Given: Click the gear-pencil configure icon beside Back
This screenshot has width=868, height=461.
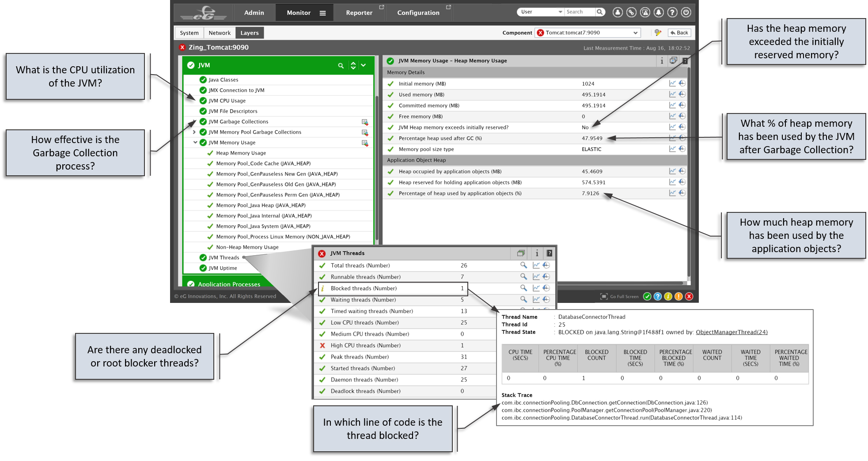Looking at the screenshot, I should [x=658, y=33].
